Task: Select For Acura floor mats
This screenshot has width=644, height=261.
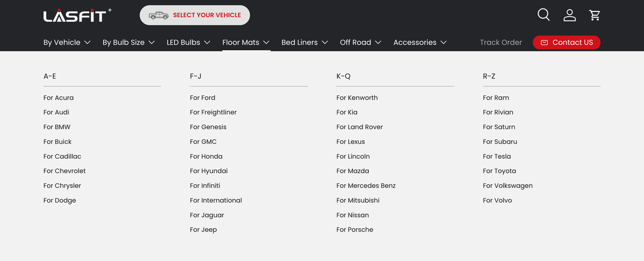Action: click(x=58, y=98)
